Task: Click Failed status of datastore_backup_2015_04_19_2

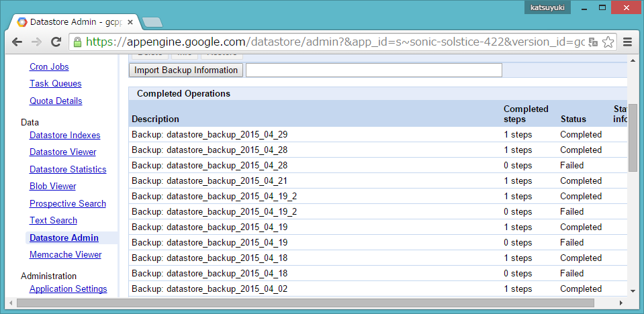Action: [571, 212]
